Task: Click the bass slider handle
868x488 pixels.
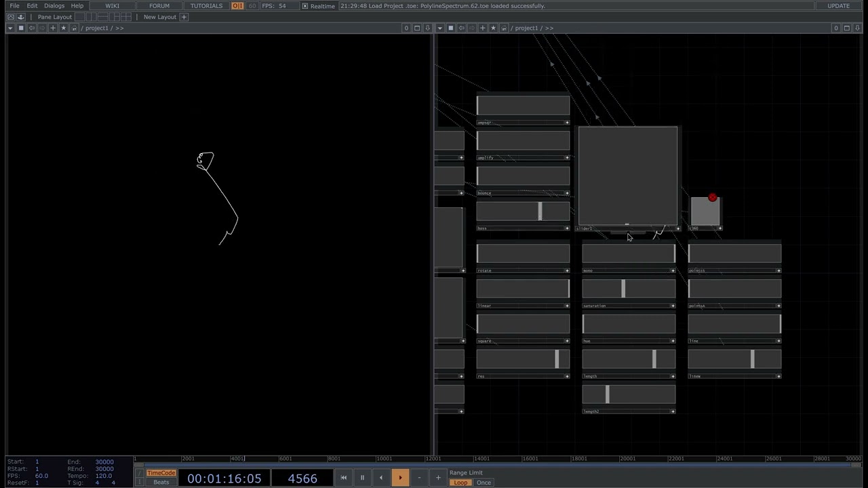Action: pyautogui.click(x=540, y=211)
